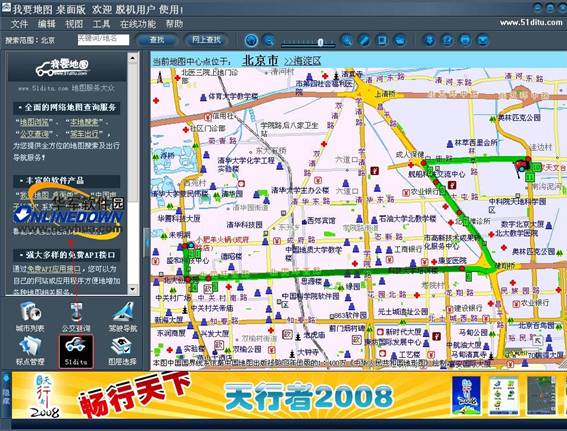Viewport: 567px width, 431px height.
Task: Click the print map toolbar icon
Action: tap(465, 40)
